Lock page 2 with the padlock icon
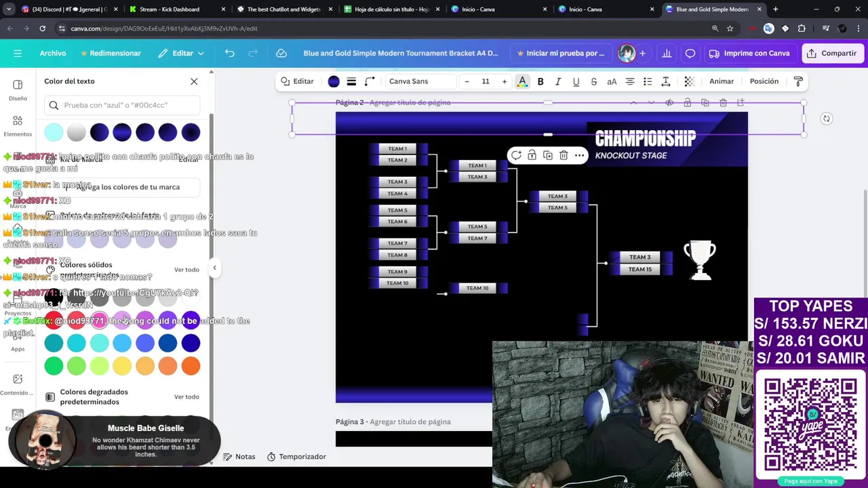This screenshot has width=868, height=488. (x=687, y=102)
